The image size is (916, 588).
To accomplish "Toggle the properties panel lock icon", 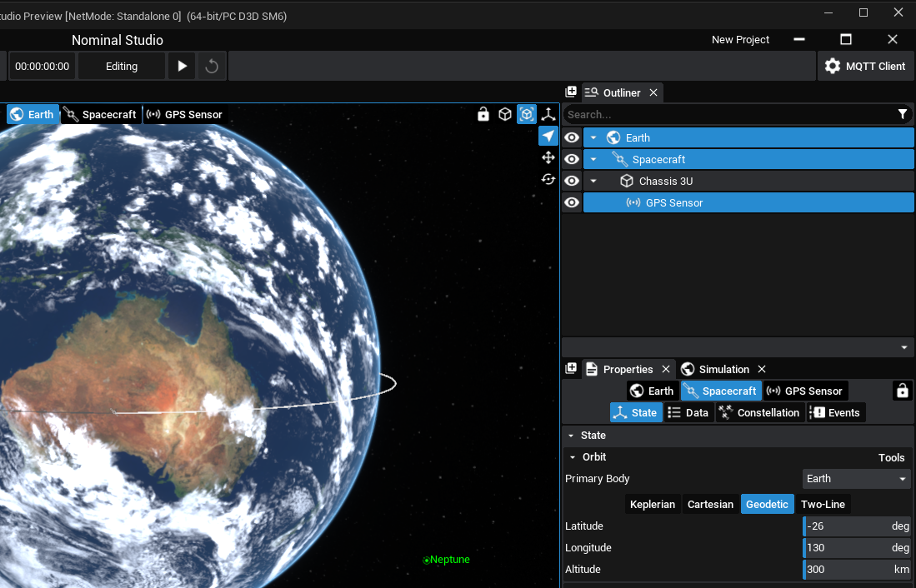I will click(901, 391).
